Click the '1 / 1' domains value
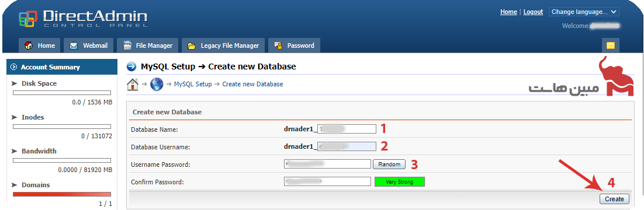The height and width of the screenshot is (210, 644). (106, 204)
